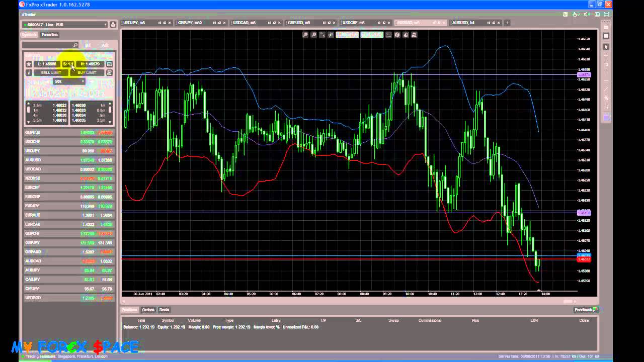
Task: Click the L: 1.45986 low price button
Action: click(x=47, y=64)
